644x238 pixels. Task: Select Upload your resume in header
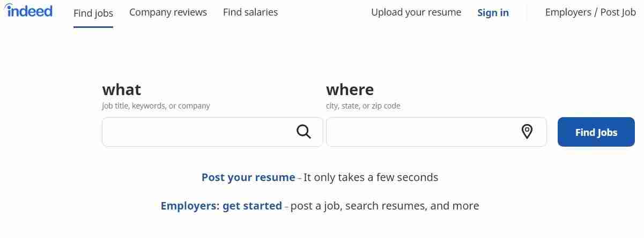point(416,12)
